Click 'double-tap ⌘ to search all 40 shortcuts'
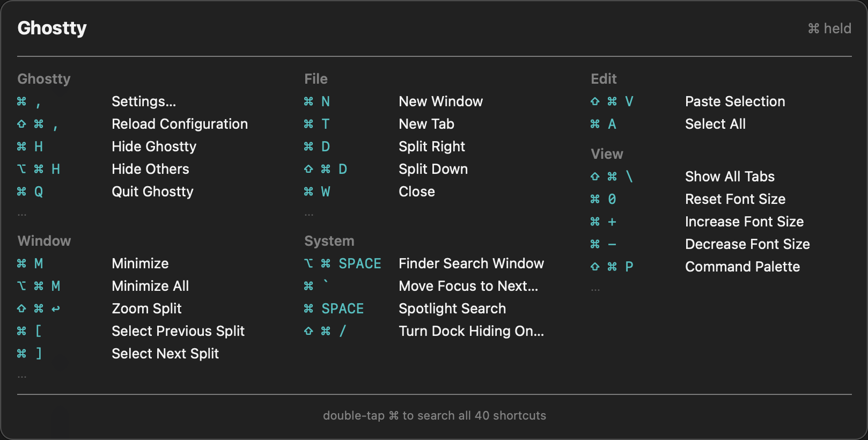 (435, 415)
